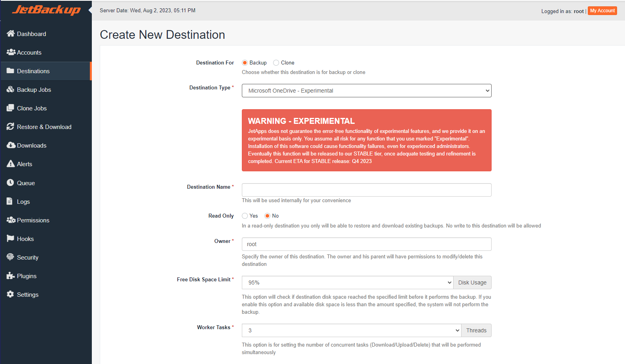Image resolution: width=625 pixels, height=364 pixels.
Task: Open Backup Jobs menu item
Action: [x=46, y=89]
